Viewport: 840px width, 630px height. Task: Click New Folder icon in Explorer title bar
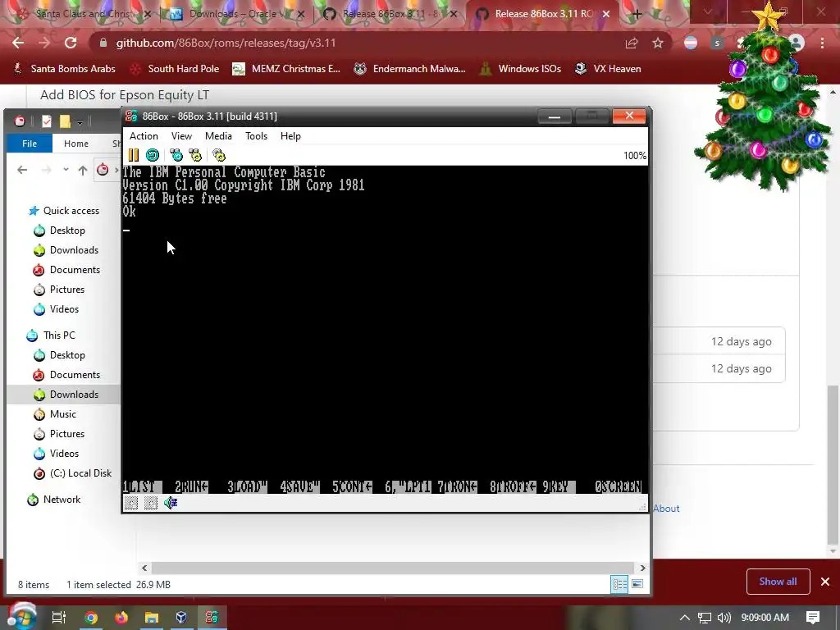point(65,121)
